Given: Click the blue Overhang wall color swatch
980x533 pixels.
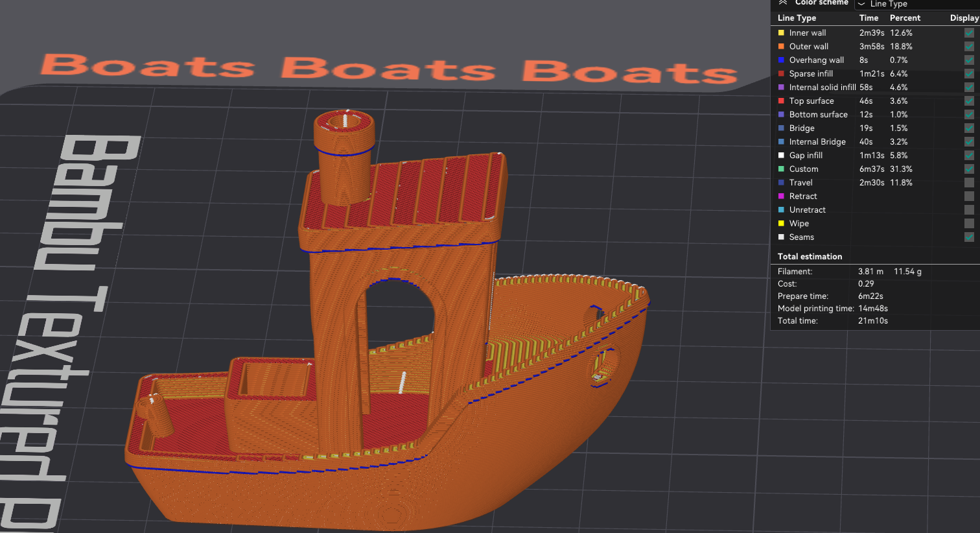Looking at the screenshot, I should pyautogui.click(x=781, y=60).
